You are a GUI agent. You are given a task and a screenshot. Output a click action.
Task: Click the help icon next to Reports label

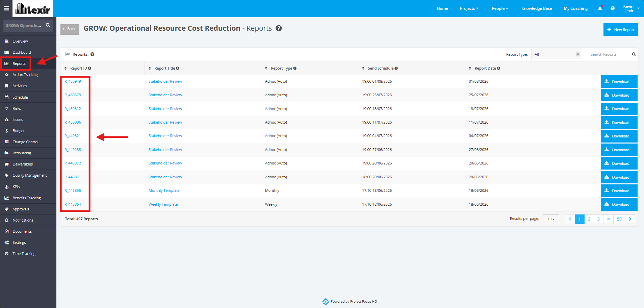tap(92, 54)
